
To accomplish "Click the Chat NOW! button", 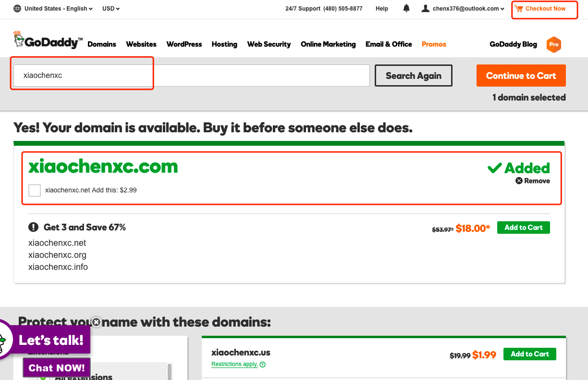I will (57, 368).
